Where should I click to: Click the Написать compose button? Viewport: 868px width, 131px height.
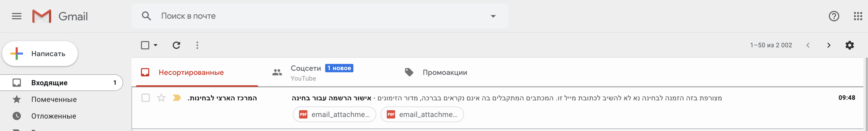pyautogui.click(x=40, y=54)
